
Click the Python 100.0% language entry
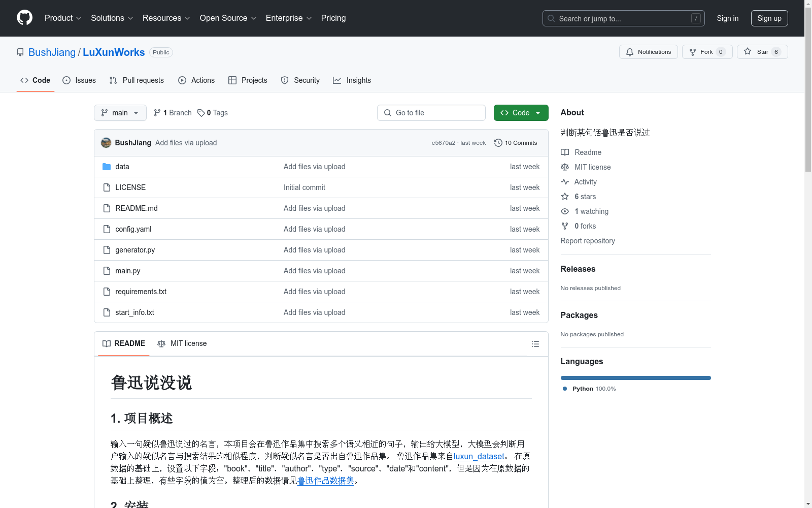click(589, 389)
